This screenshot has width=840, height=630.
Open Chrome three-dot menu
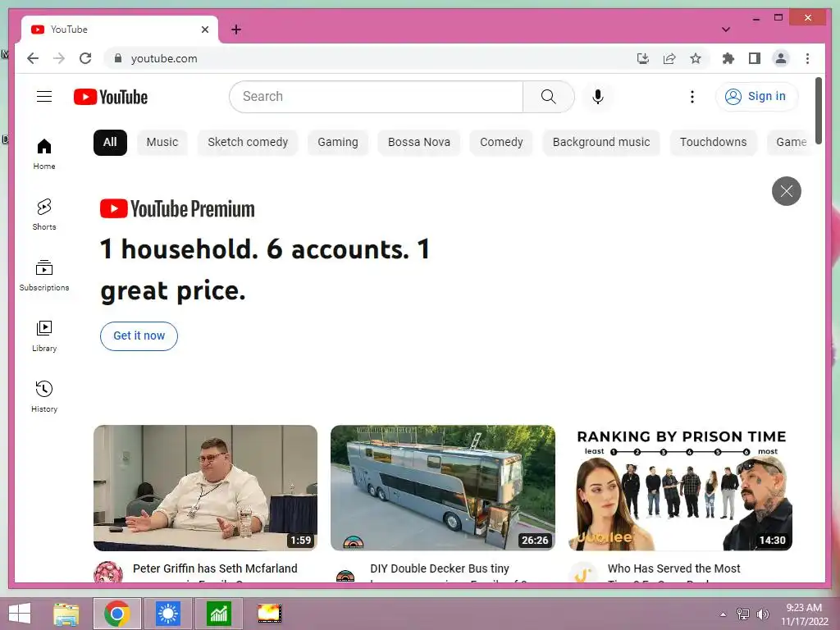[x=807, y=58]
